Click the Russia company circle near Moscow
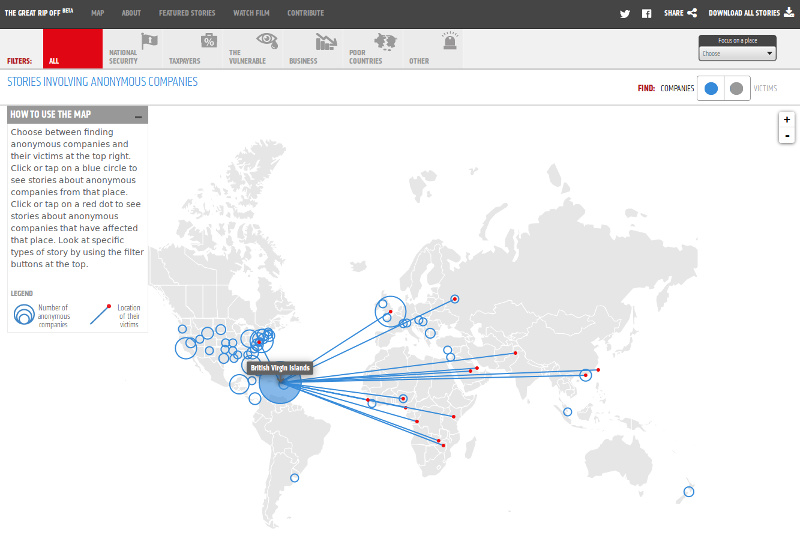This screenshot has height=538, width=800. (x=455, y=299)
